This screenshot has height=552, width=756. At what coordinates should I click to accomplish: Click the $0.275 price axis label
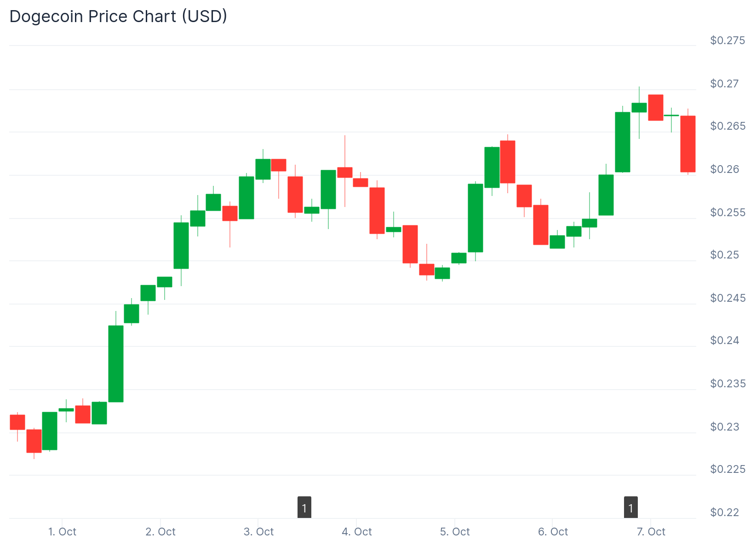(x=727, y=40)
